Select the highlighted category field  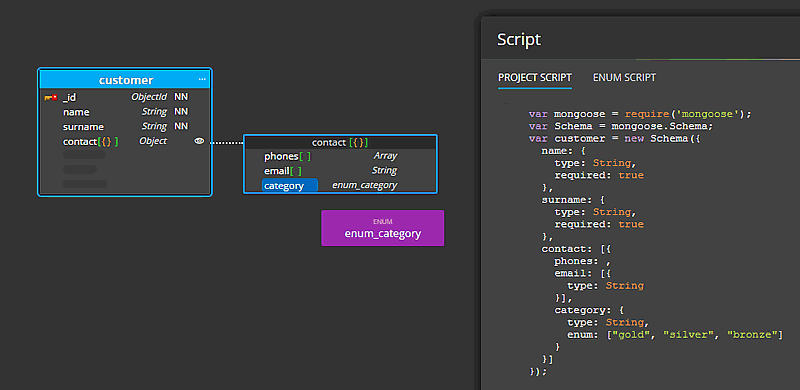[x=290, y=186]
